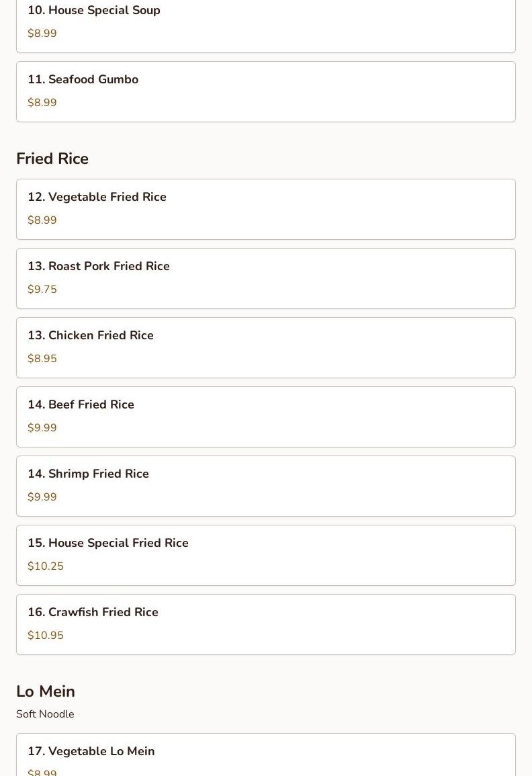Click the Beef Fried Rice $9.99 price
The height and width of the screenshot is (776, 532).
(42, 428)
